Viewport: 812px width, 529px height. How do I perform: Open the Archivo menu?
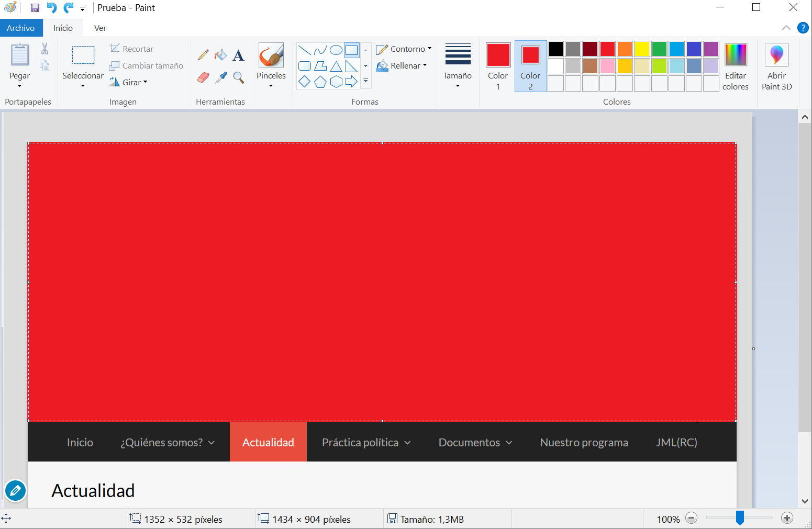(x=21, y=28)
